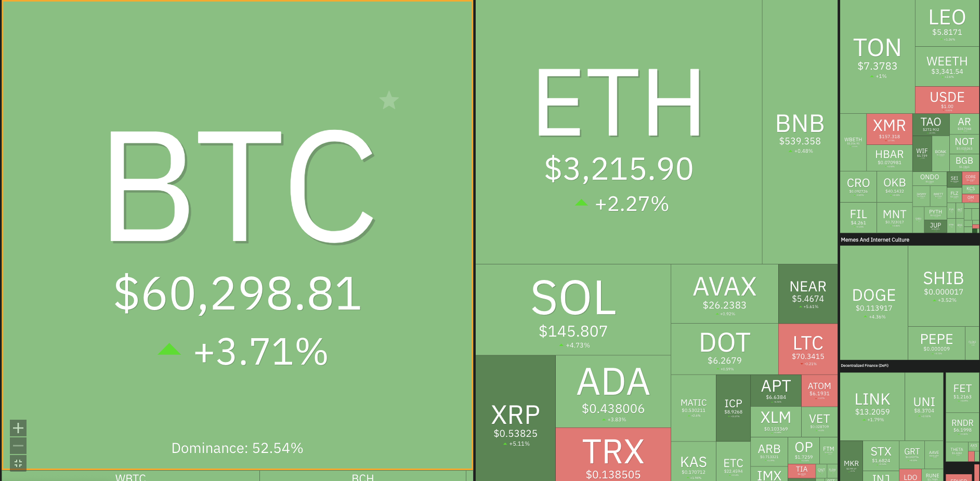This screenshot has width=980, height=481.
Task: Click the zoom out minus button
Action: 18,446
